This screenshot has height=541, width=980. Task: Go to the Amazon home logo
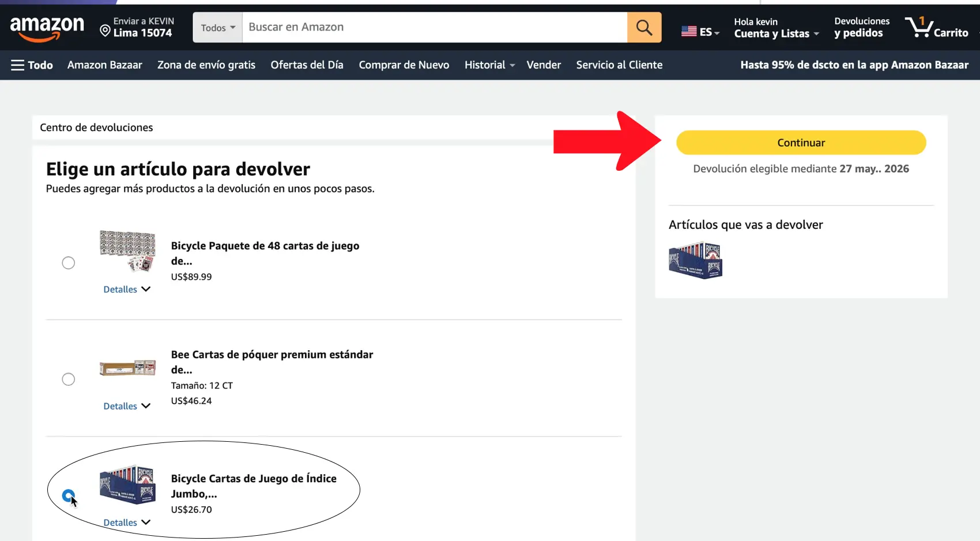tap(47, 28)
